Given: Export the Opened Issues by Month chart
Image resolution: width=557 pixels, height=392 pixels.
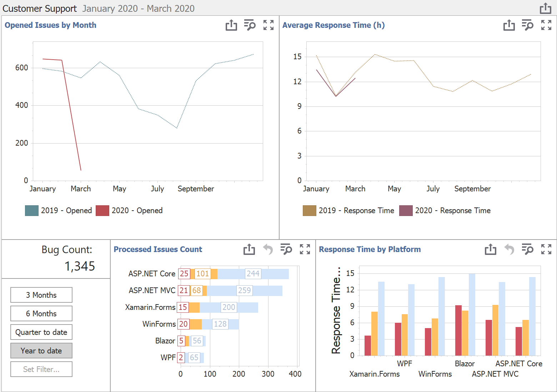Looking at the screenshot, I should tap(232, 25).
